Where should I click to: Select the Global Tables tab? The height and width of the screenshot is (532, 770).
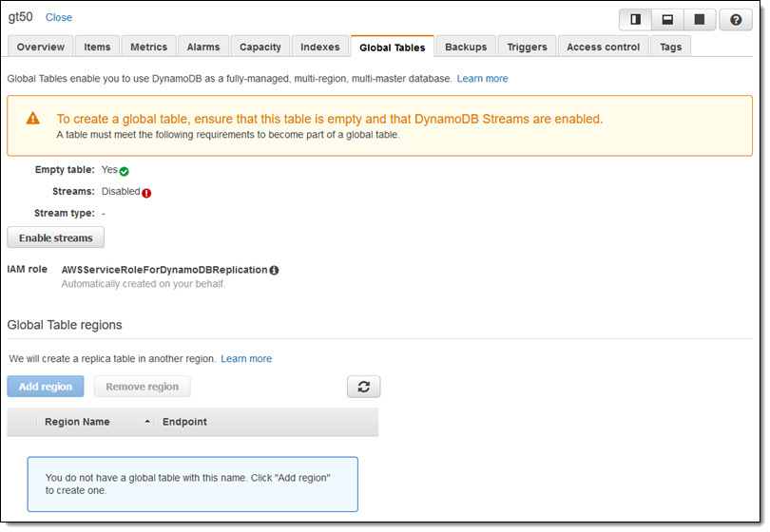pyautogui.click(x=393, y=47)
